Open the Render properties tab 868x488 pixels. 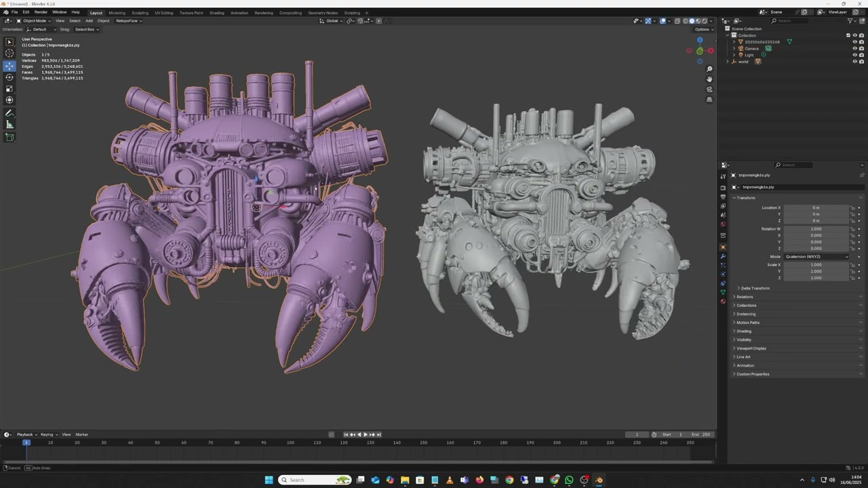(723, 188)
